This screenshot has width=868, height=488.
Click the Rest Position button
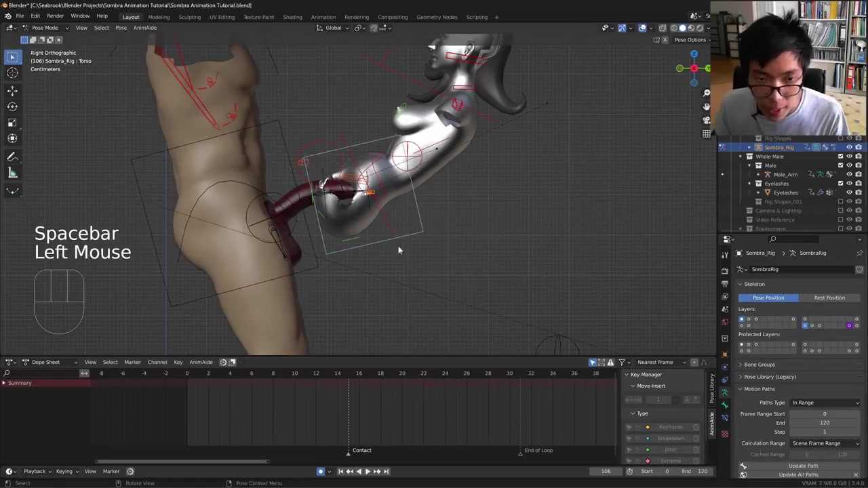click(829, 298)
